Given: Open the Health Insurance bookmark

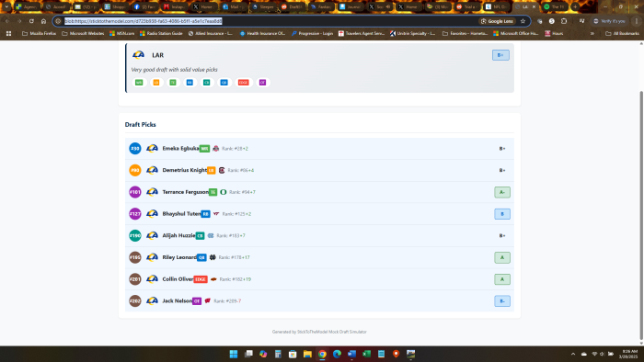Looking at the screenshot, I should (x=262, y=34).
